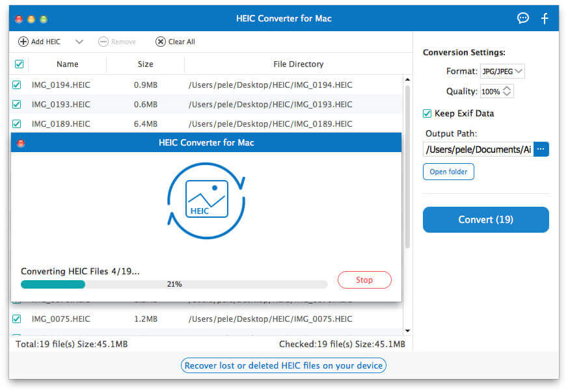The image size is (568, 392).
Task: Open the Format JPG/JPEG dropdown
Action: [502, 72]
